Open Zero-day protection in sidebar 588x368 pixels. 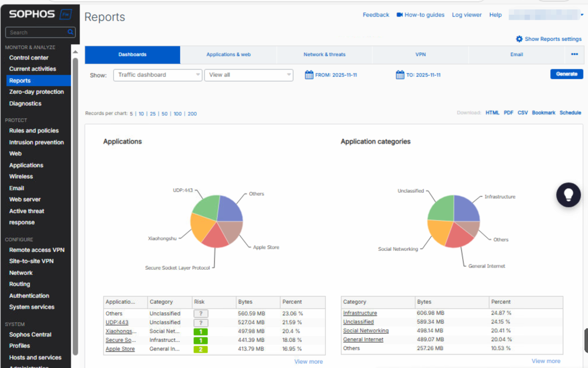click(36, 92)
